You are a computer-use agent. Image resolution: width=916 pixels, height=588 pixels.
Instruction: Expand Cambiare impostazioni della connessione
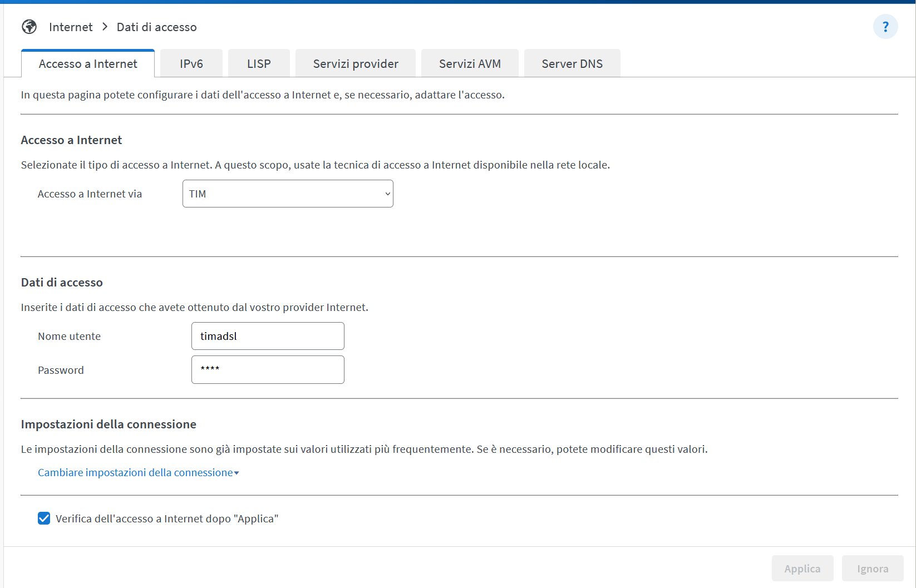[135, 472]
